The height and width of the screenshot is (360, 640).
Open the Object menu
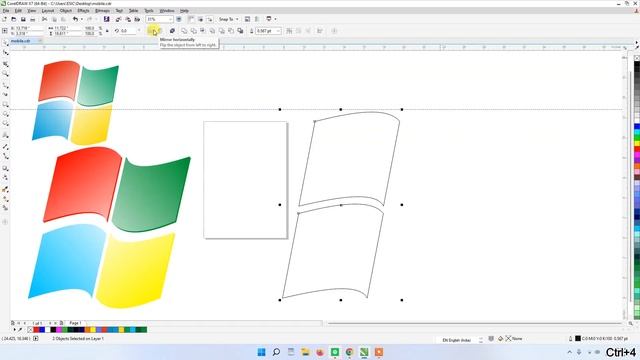coord(66,11)
